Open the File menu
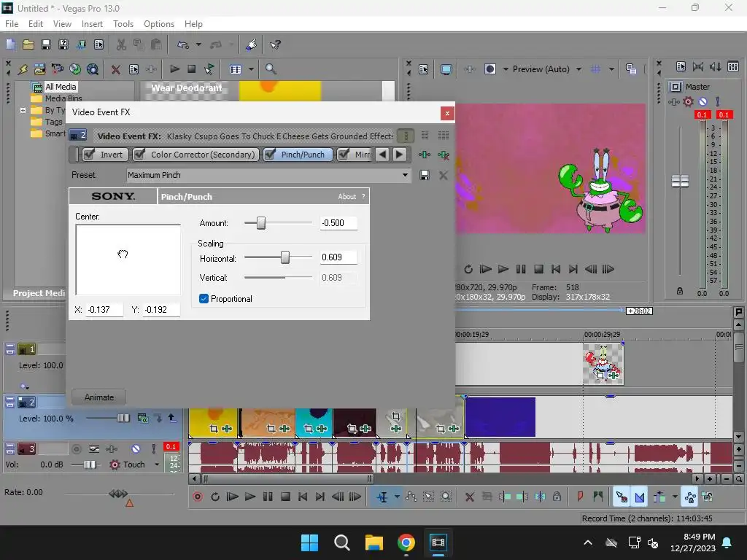This screenshot has width=747, height=560. (x=12, y=24)
